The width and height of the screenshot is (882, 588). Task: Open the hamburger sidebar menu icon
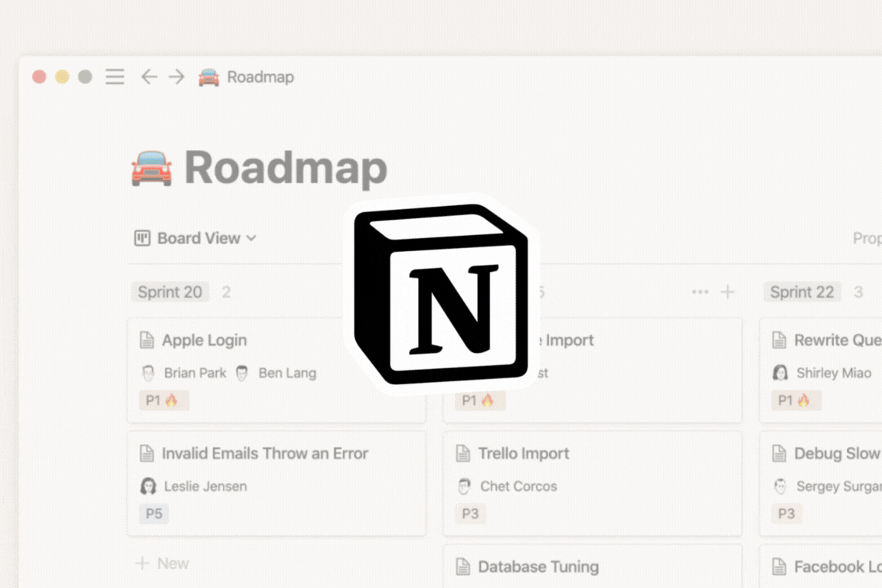115,77
